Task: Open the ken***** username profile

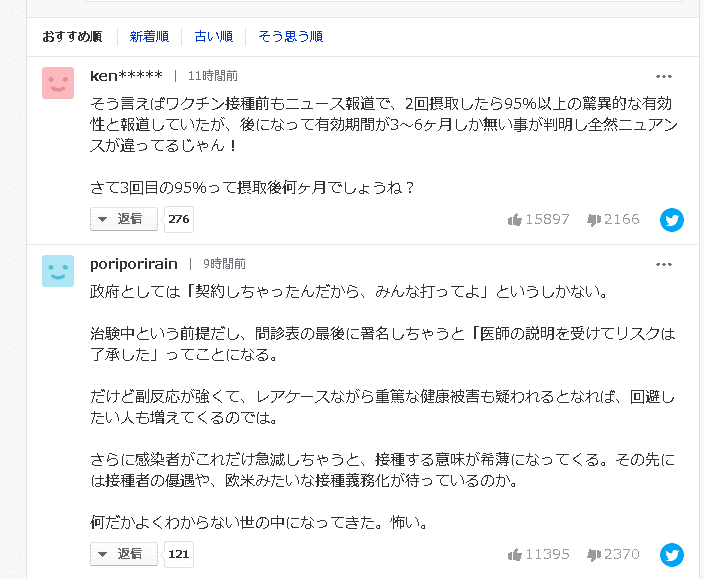Action: (x=126, y=76)
